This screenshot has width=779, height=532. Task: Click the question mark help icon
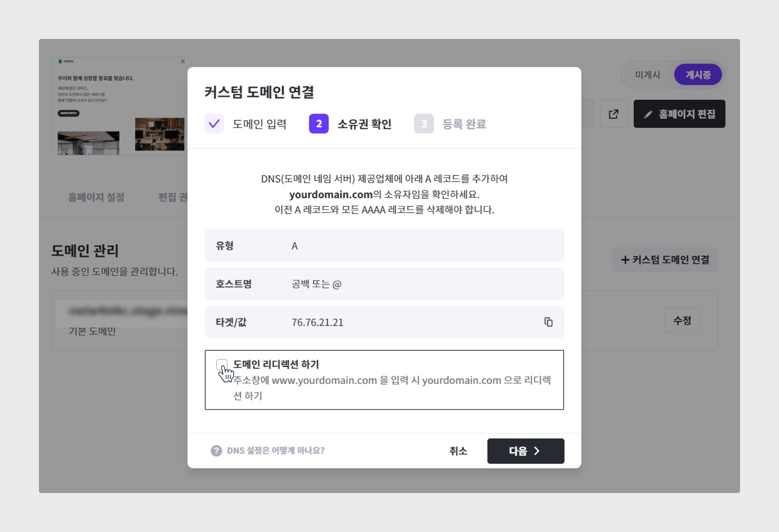216,450
